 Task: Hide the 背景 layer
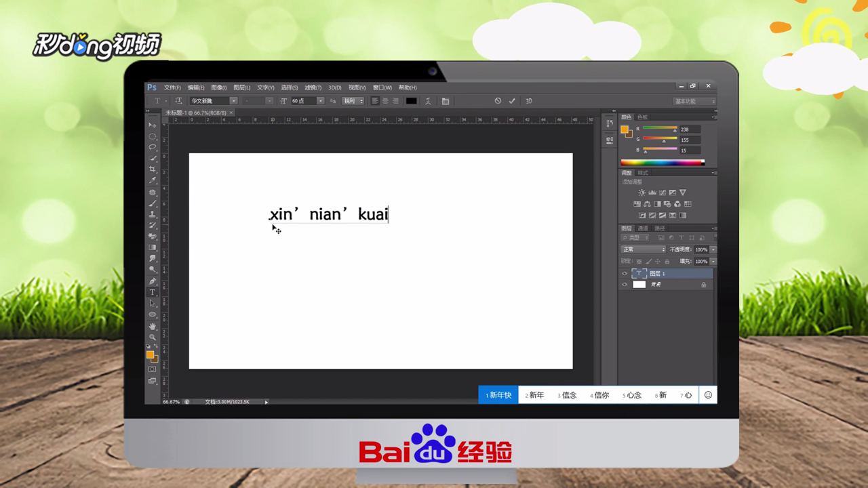pos(625,285)
